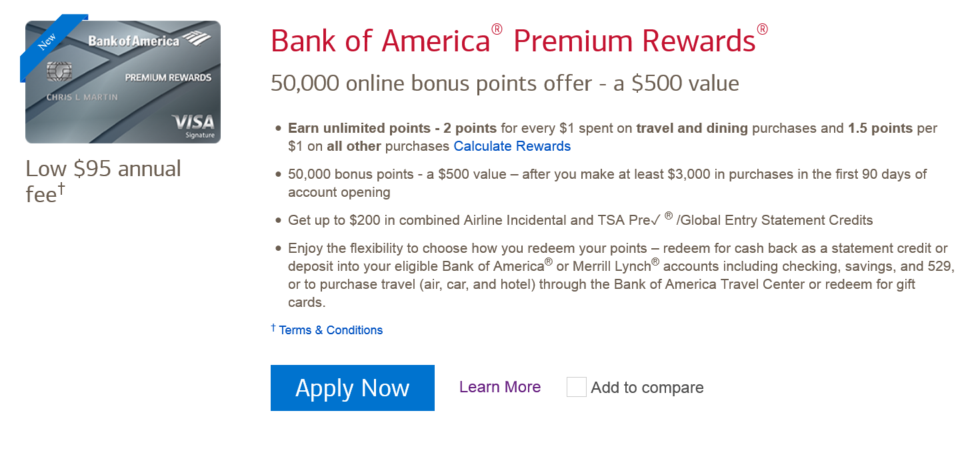Open the Calculate Rewards link
Screen dimensions: 980x461
(512, 146)
